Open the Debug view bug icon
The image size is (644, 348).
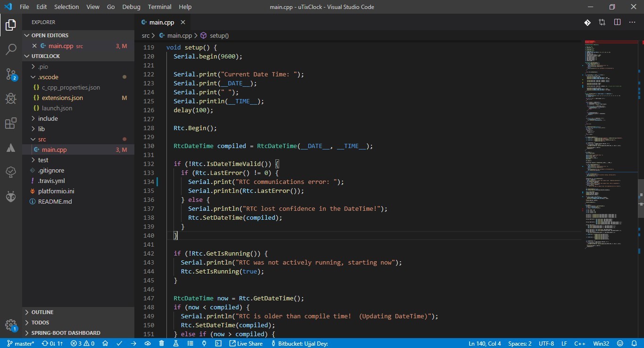pyautogui.click(x=11, y=99)
